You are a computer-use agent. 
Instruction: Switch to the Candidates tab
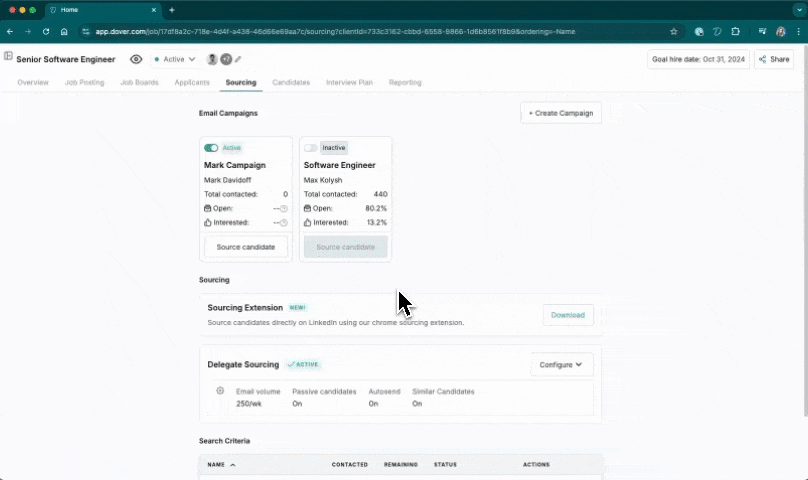[291, 82]
